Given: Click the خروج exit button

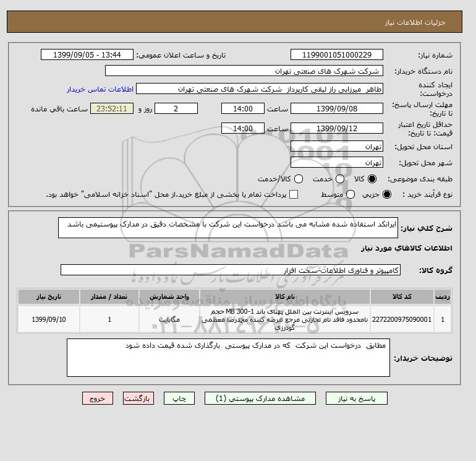Looking at the screenshot, I should point(98,399).
